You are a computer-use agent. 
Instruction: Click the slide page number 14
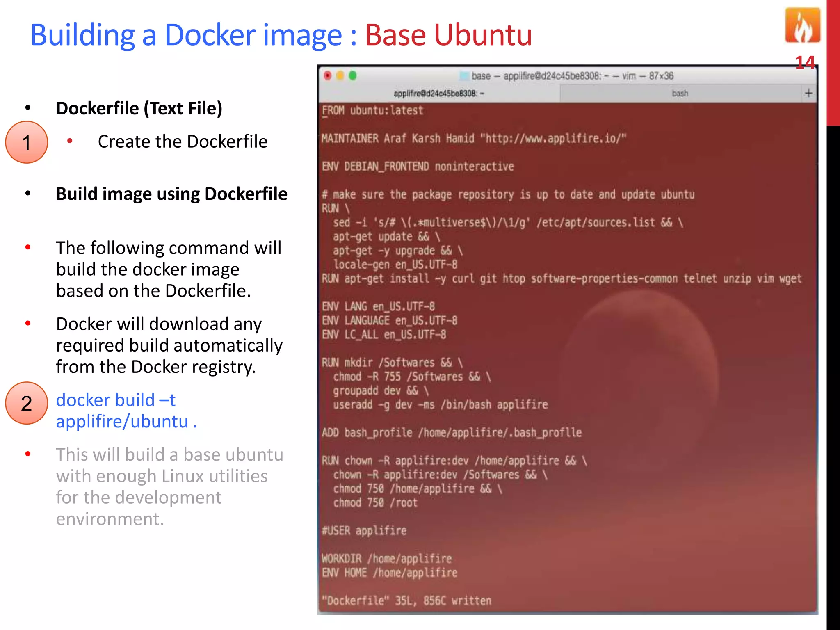pos(805,63)
